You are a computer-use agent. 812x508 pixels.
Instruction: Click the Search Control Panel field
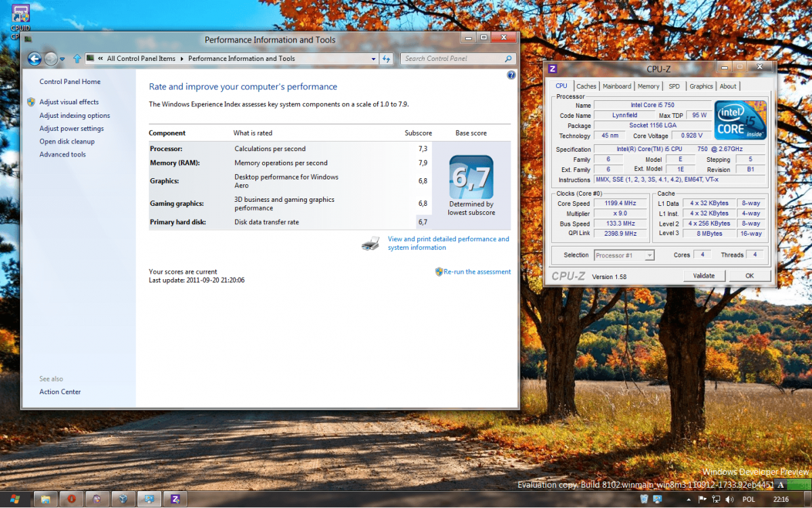[452, 59]
